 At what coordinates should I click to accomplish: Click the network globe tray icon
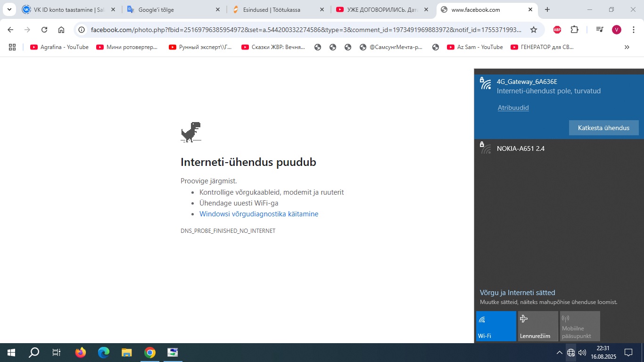(571, 353)
